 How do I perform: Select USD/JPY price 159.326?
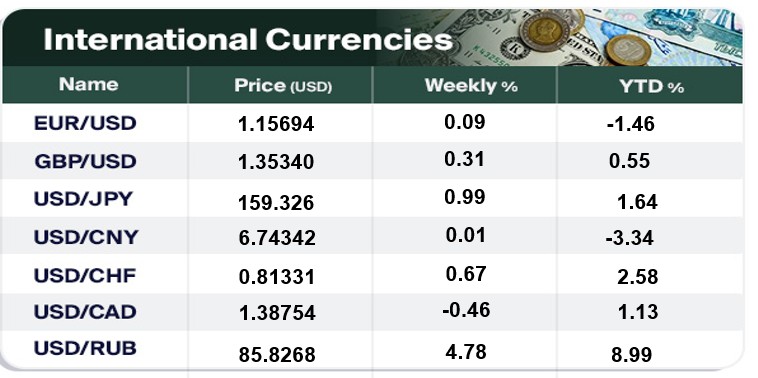pyautogui.click(x=276, y=203)
